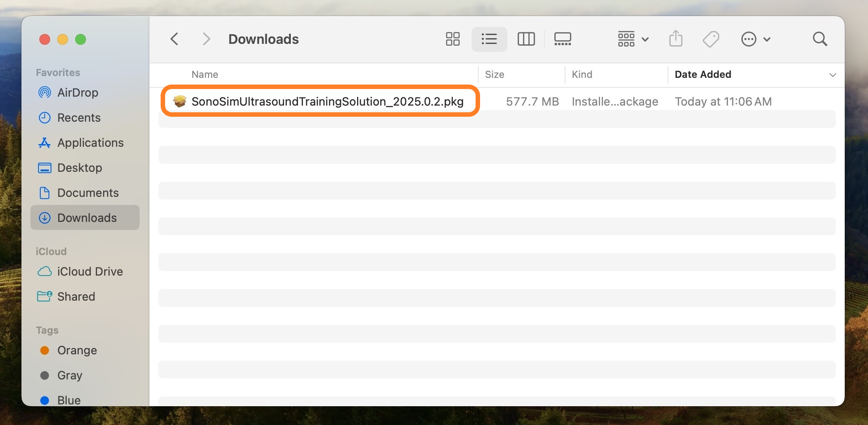Image resolution: width=868 pixels, height=425 pixels.
Task: Switch to list view layout
Action: pyautogui.click(x=489, y=39)
